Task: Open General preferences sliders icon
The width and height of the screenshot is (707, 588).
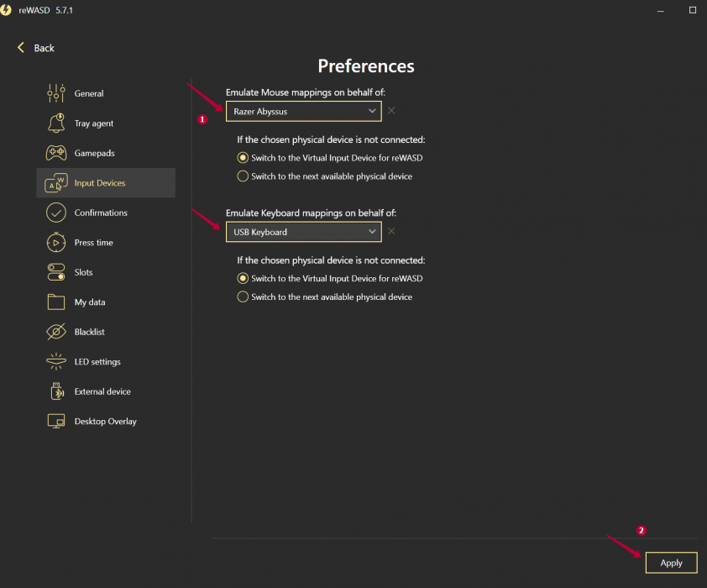Action: coord(56,93)
